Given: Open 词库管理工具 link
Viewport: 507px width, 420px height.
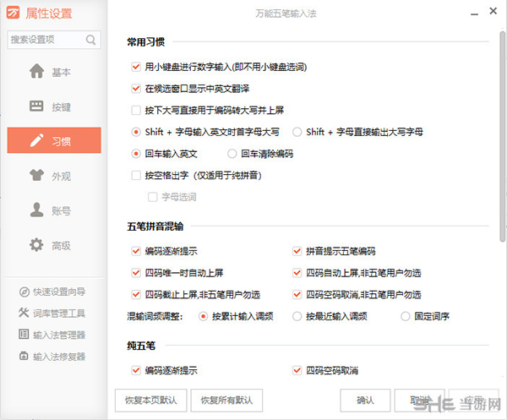Looking at the screenshot, I should click(x=59, y=313).
